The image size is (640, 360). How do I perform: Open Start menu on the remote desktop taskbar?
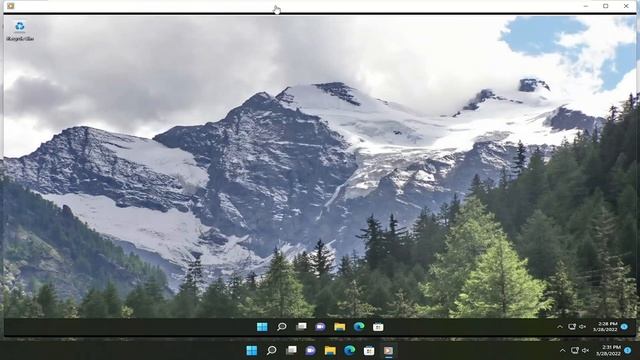(262, 327)
